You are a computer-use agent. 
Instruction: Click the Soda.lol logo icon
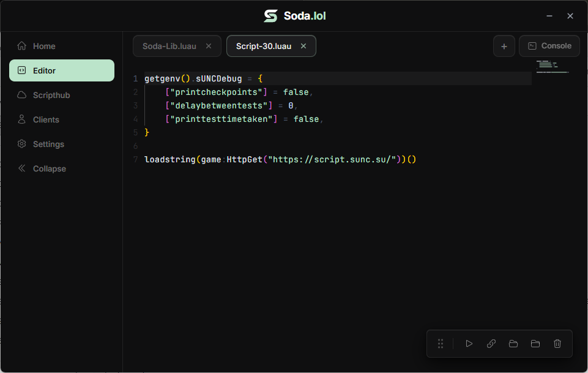click(x=271, y=16)
